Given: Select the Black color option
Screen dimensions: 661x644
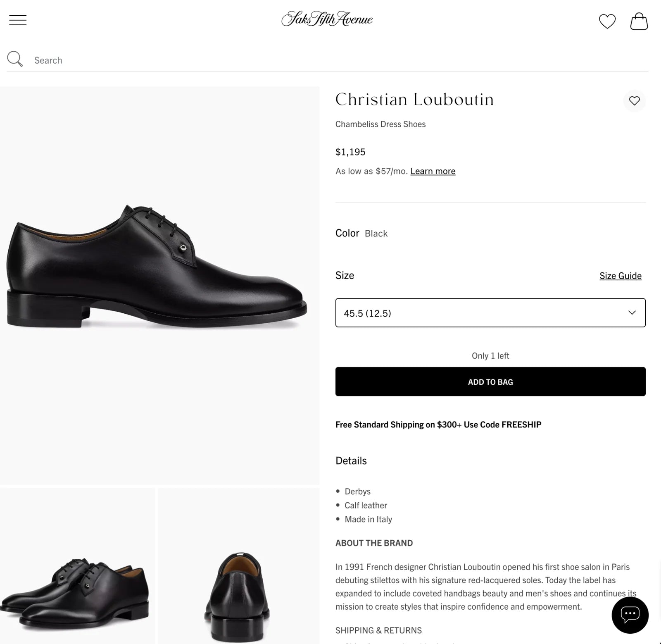Looking at the screenshot, I should (376, 233).
